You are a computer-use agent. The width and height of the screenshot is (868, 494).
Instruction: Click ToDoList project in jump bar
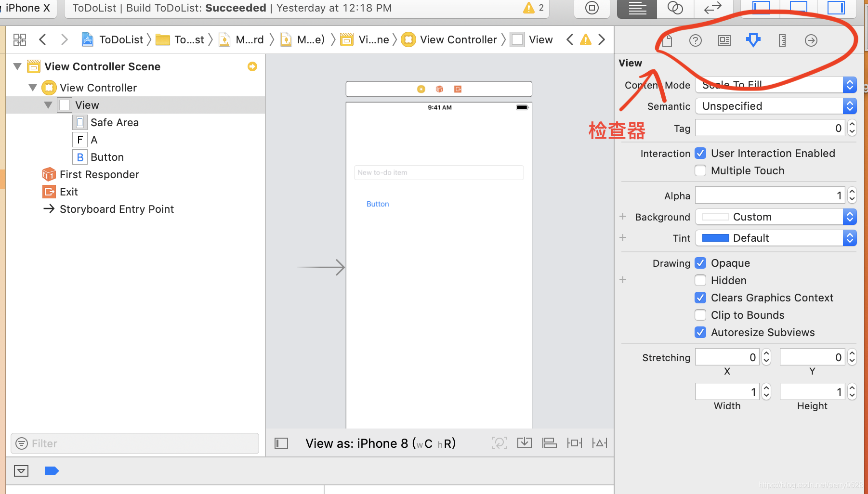[x=113, y=39]
